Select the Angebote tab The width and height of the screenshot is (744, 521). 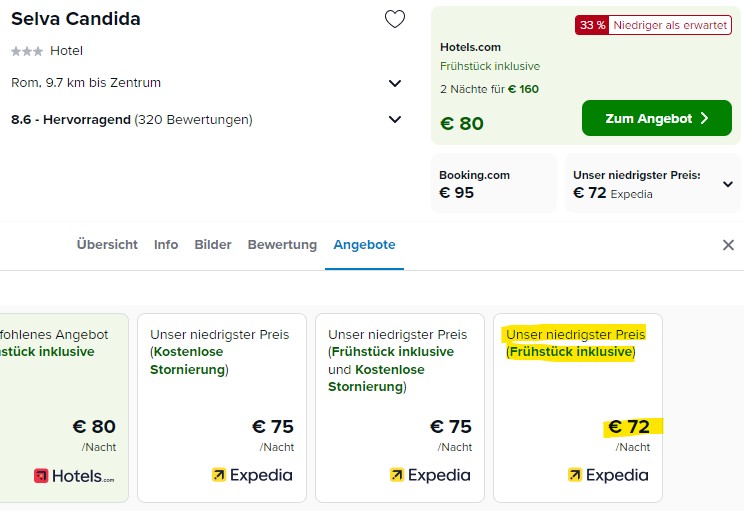coord(364,244)
